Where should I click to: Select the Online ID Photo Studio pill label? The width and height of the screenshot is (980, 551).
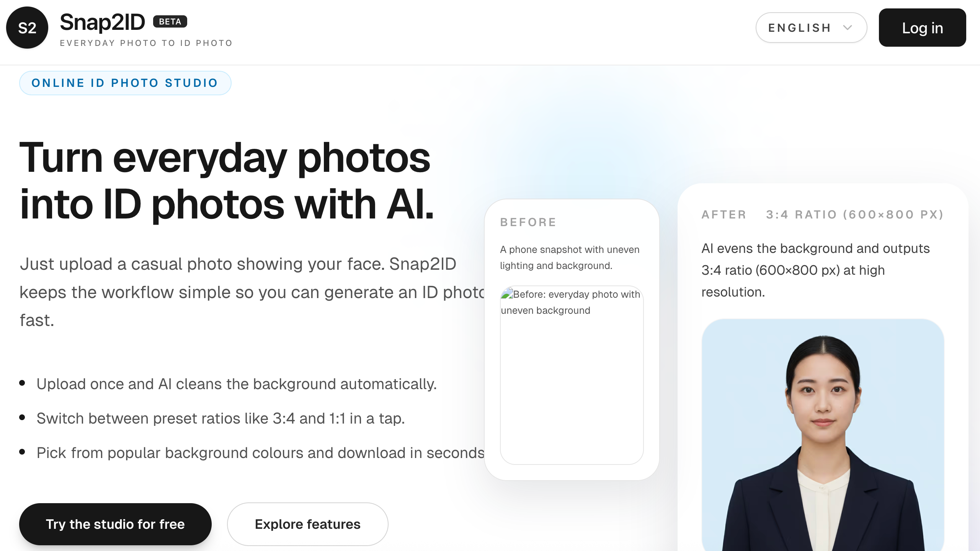[x=125, y=83]
